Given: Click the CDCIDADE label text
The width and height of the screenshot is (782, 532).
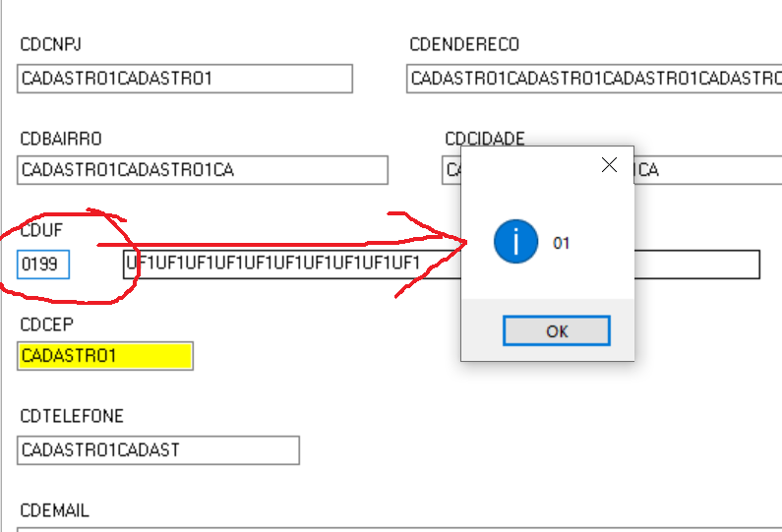Looking at the screenshot, I should pos(485,139).
